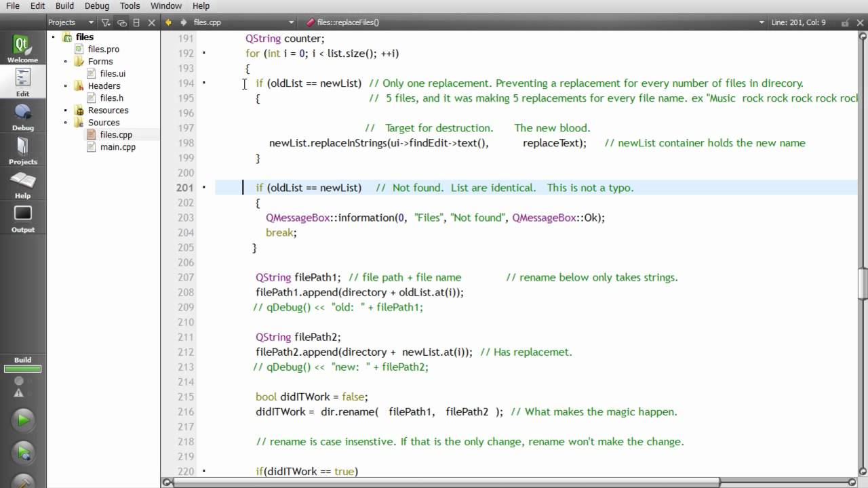Select files.cpp under Sources
The width and height of the screenshot is (868, 488).
(116, 135)
